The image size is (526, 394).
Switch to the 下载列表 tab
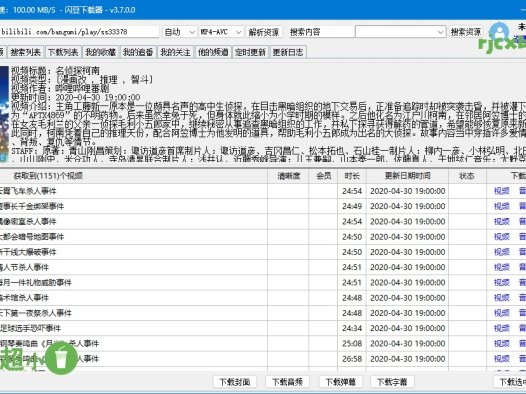pyautogui.click(x=63, y=52)
